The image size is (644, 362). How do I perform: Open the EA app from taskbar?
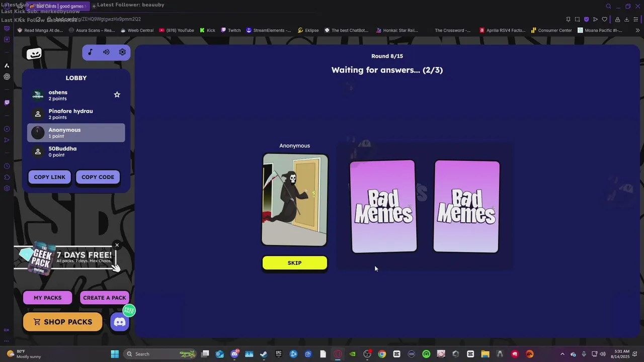(529, 354)
